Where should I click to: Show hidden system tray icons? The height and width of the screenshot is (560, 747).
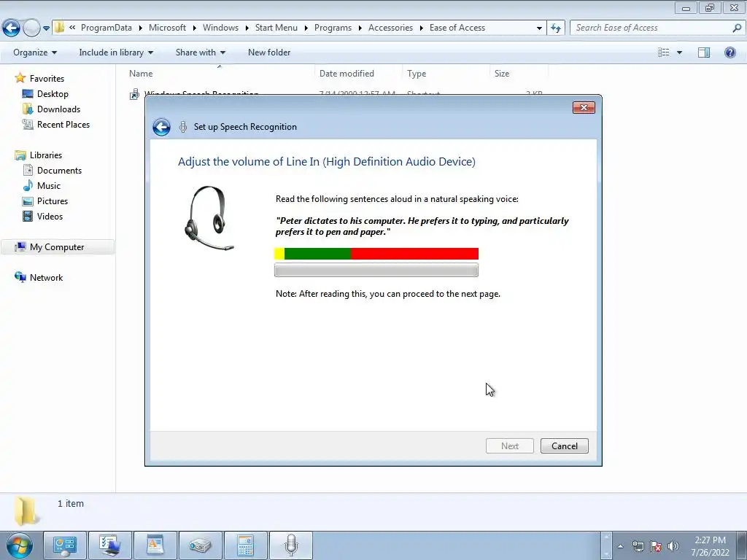click(x=620, y=546)
